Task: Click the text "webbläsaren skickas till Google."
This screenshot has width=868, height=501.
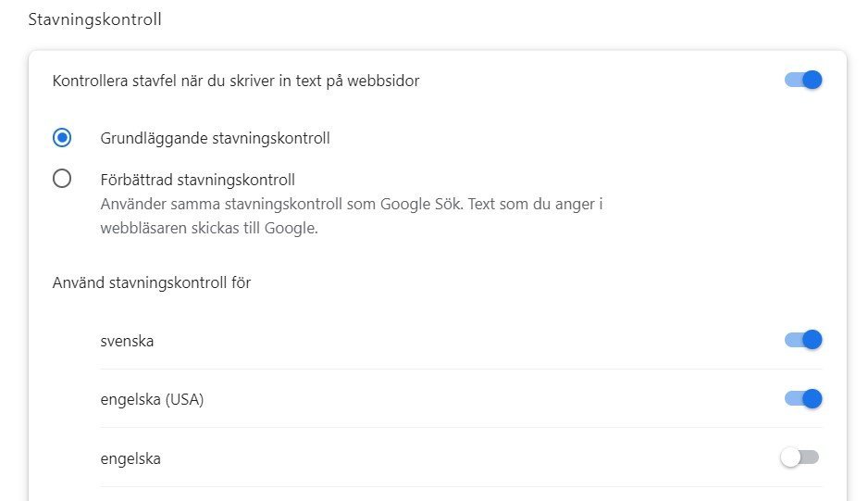Action: (x=209, y=228)
